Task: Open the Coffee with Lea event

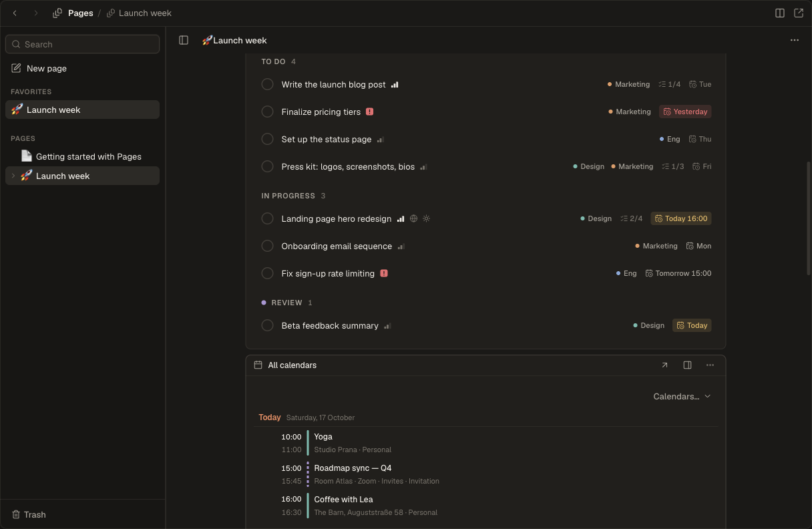Action: tap(486, 506)
